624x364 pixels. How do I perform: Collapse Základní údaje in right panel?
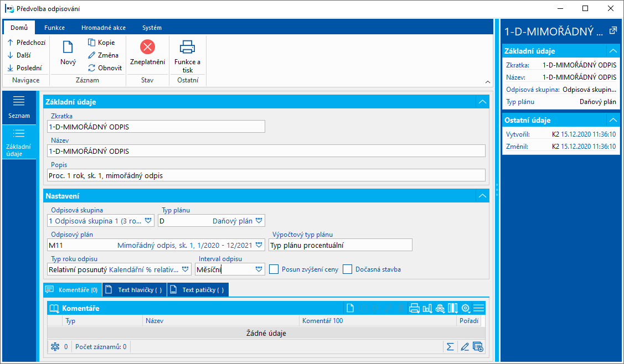click(613, 51)
